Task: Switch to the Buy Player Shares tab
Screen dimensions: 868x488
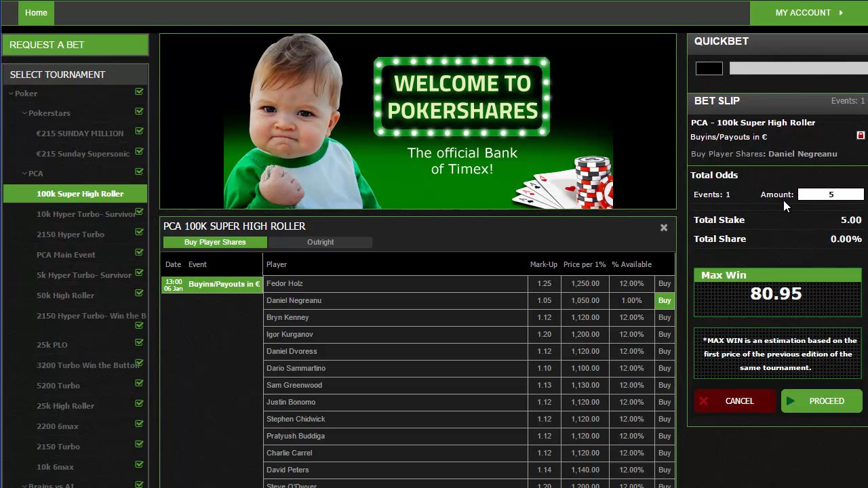Action: coord(215,242)
